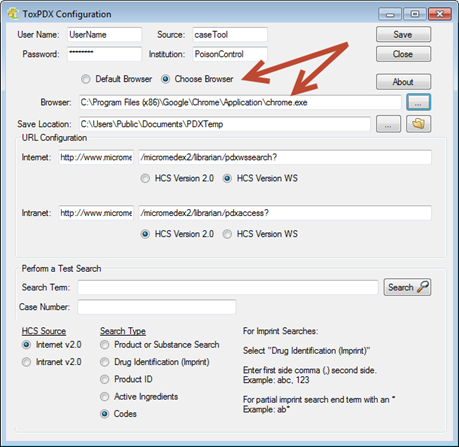Focus the Search Term input field
The height and width of the screenshot is (447, 459).
coord(228,287)
